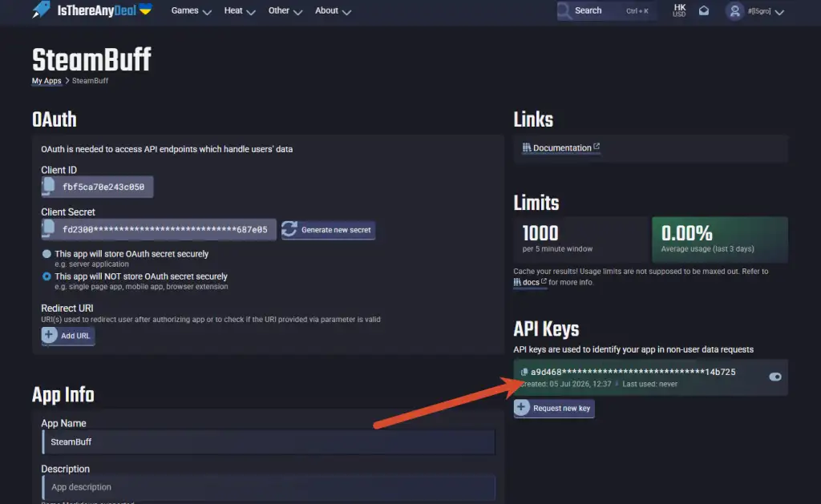The image size is (821, 504).
Task: Click the IsThereAnyDeal rocket logo
Action: pyautogui.click(x=41, y=10)
